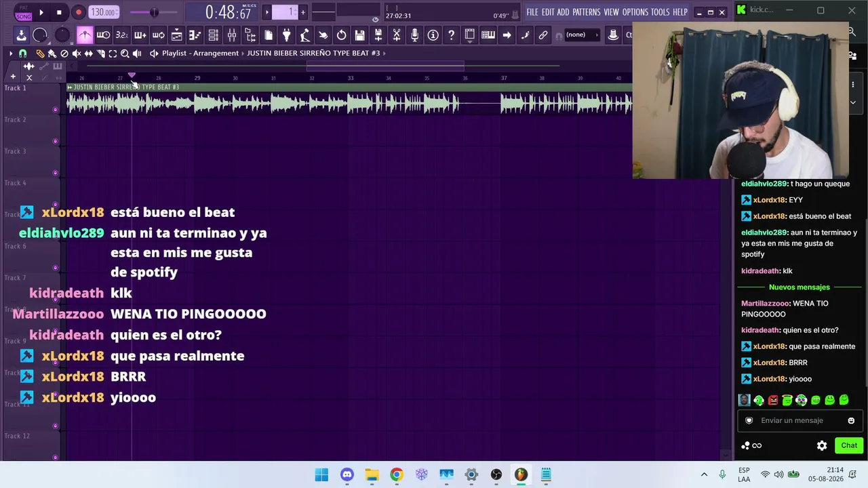This screenshot has width=868, height=488.
Task: Select the Delete tool in Playlist toolbar
Action: [64, 54]
